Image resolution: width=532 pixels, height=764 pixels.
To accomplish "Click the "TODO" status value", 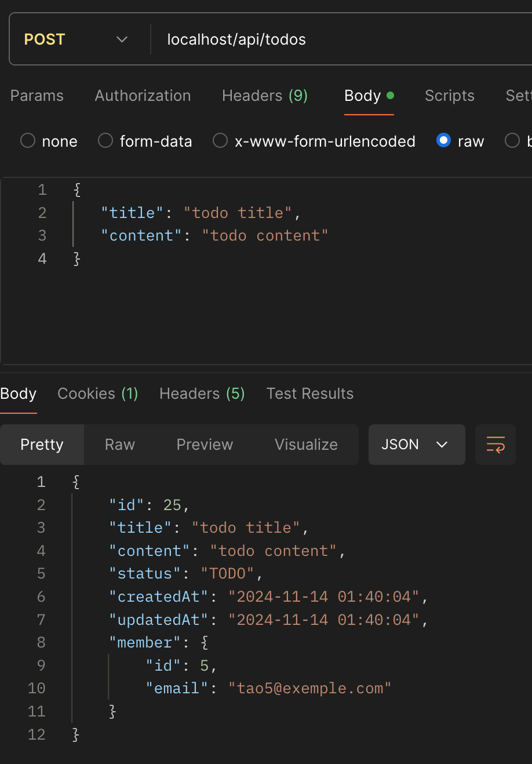I will 228,573.
